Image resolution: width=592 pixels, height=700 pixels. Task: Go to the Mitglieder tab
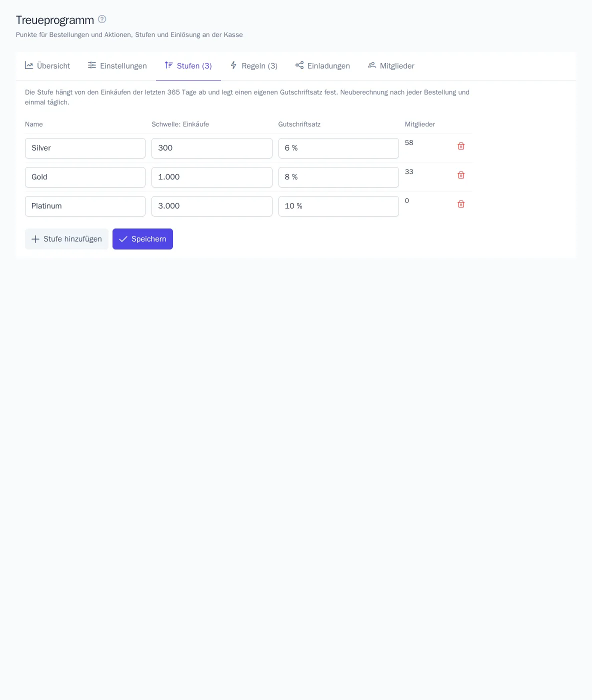(x=391, y=66)
